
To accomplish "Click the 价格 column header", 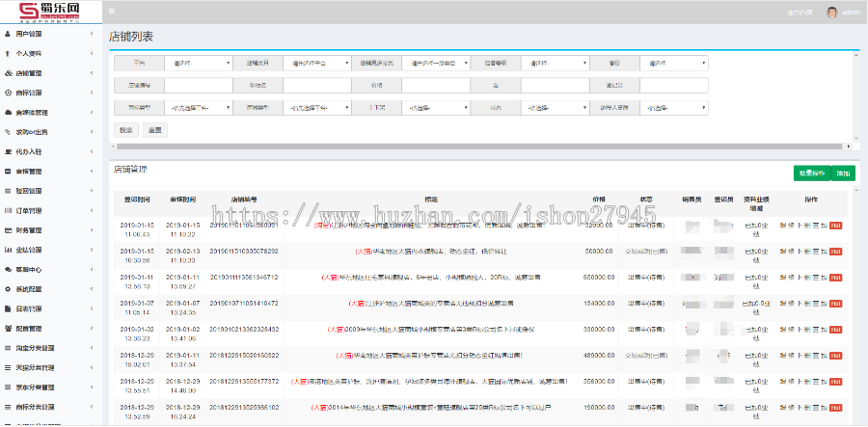I will (598, 200).
